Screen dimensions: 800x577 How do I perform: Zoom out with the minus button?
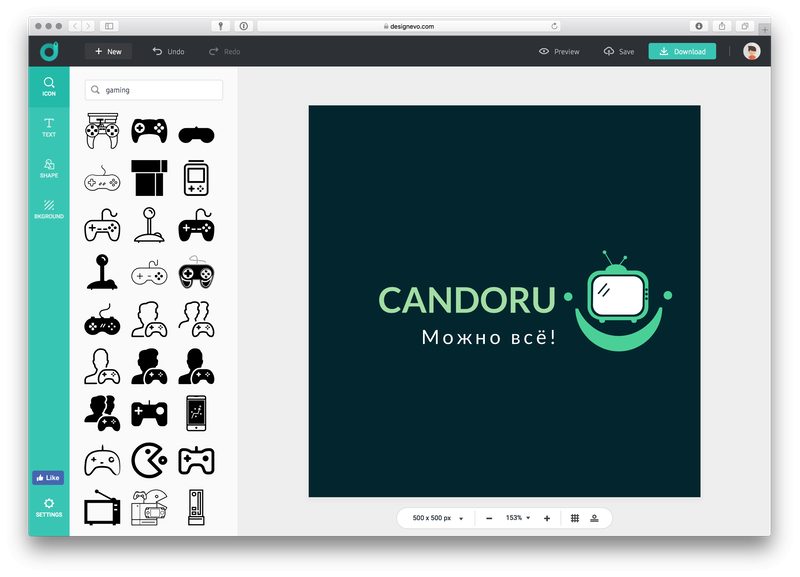pos(489,518)
